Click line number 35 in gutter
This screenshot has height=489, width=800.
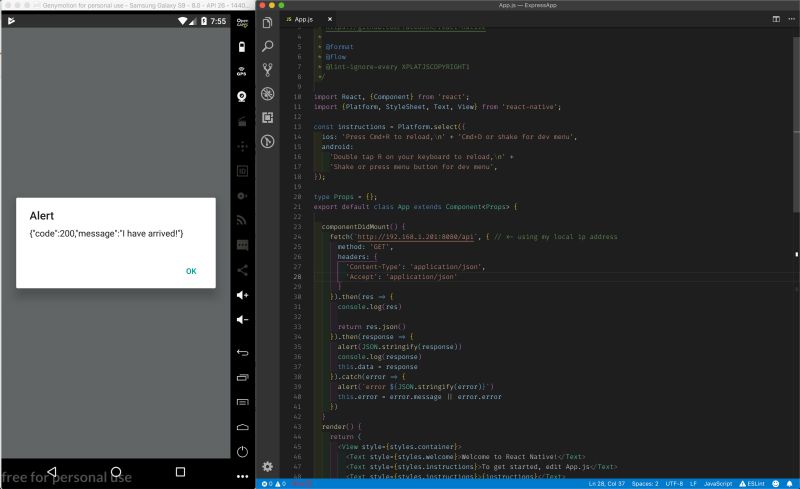point(297,347)
